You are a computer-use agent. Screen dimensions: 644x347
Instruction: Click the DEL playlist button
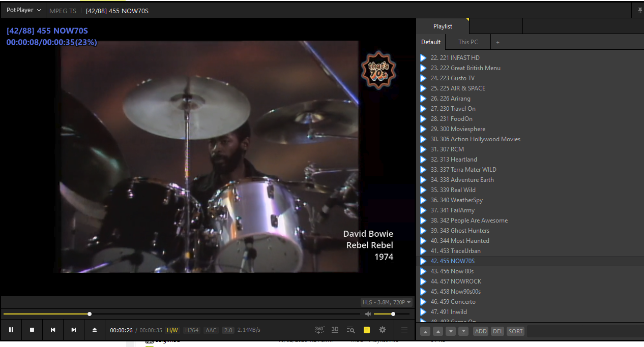pyautogui.click(x=497, y=331)
